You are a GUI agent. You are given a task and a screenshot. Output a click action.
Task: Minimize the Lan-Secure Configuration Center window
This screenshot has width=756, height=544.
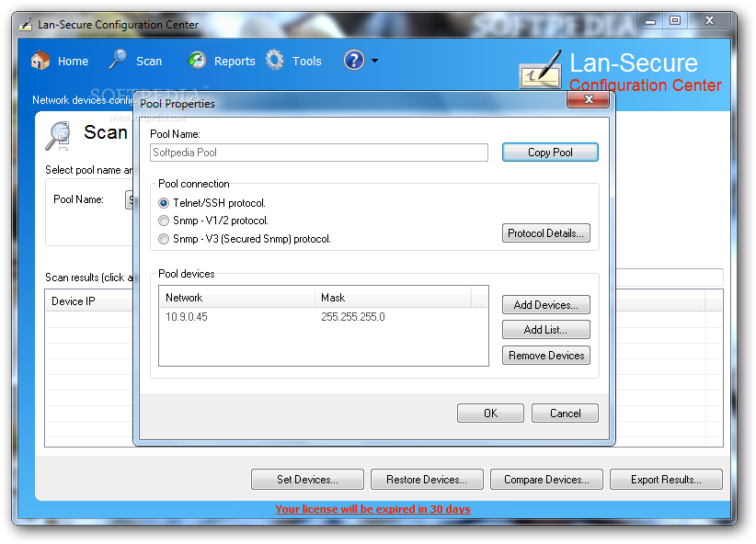click(x=650, y=21)
